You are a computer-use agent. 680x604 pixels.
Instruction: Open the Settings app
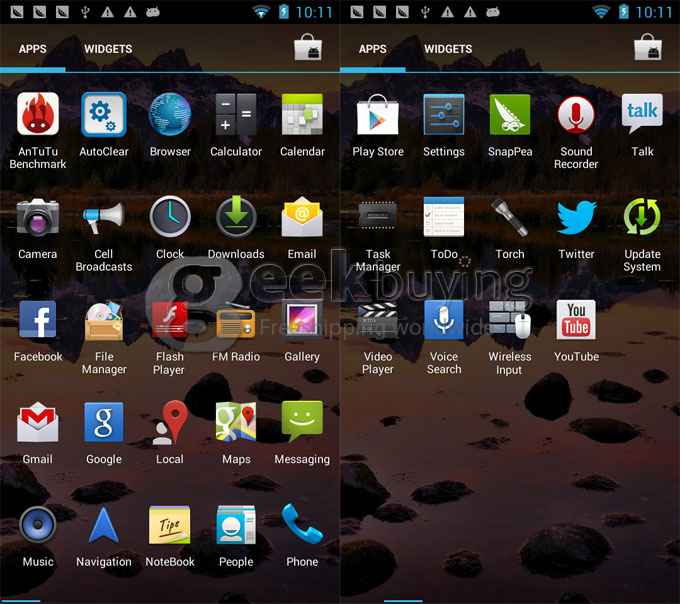pos(444,114)
